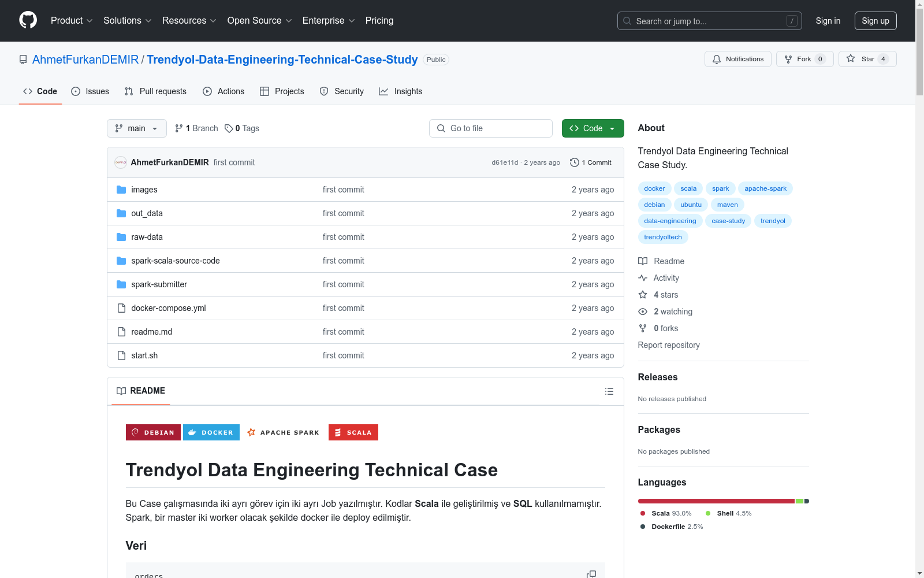924x578 pixels.
Task: Open the Code tab
Action: (40, 91)
